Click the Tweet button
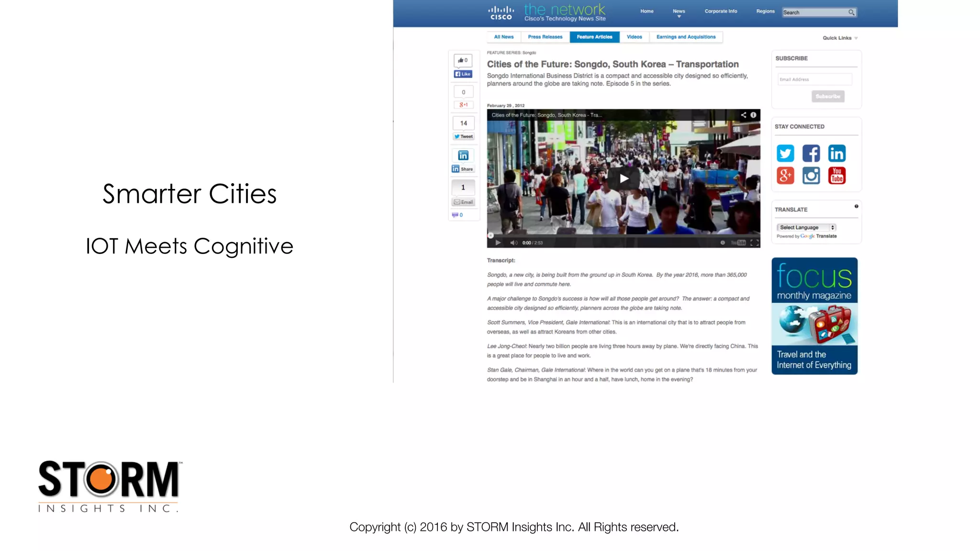980x551 pixels. click(463, 136)
